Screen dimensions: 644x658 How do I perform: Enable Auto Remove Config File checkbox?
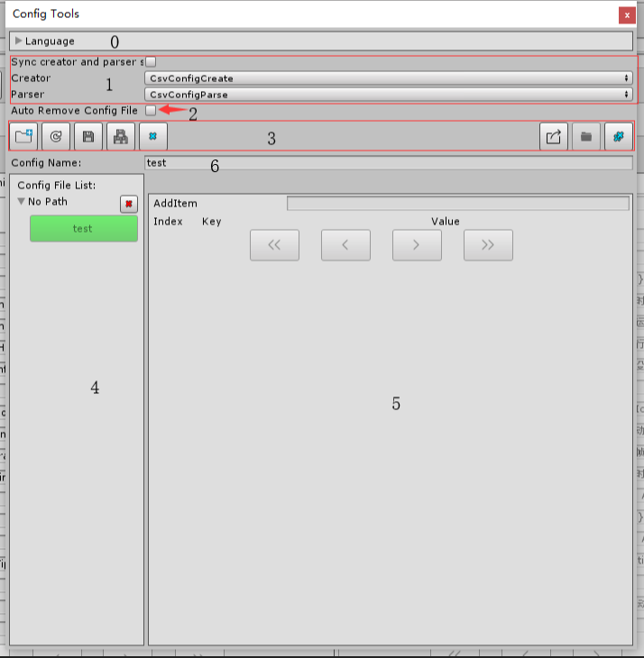point(151,110)
